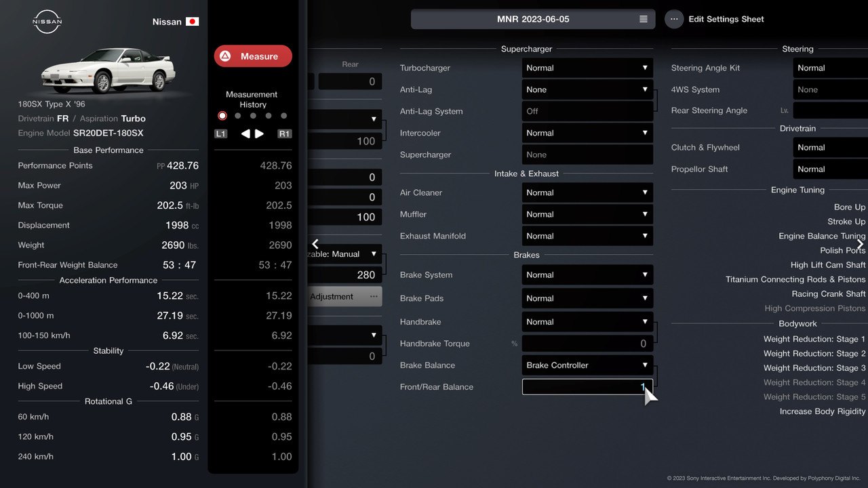This screenshot has height=488, width=868.
Task: Open the Handbrake dropdown
Action: point(588,322)
